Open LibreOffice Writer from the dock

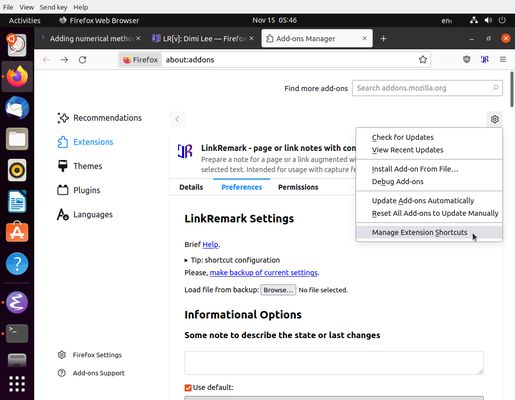pos(17,201)
